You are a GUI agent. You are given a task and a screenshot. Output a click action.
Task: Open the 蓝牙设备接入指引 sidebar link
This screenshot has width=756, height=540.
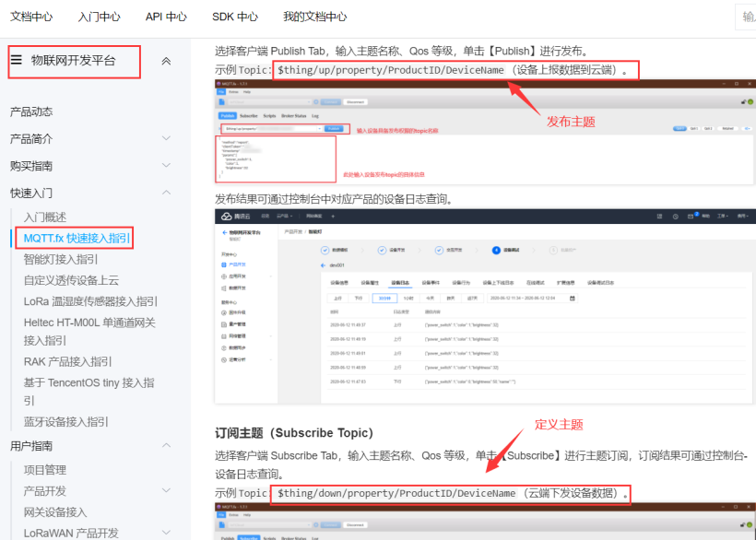66,422
